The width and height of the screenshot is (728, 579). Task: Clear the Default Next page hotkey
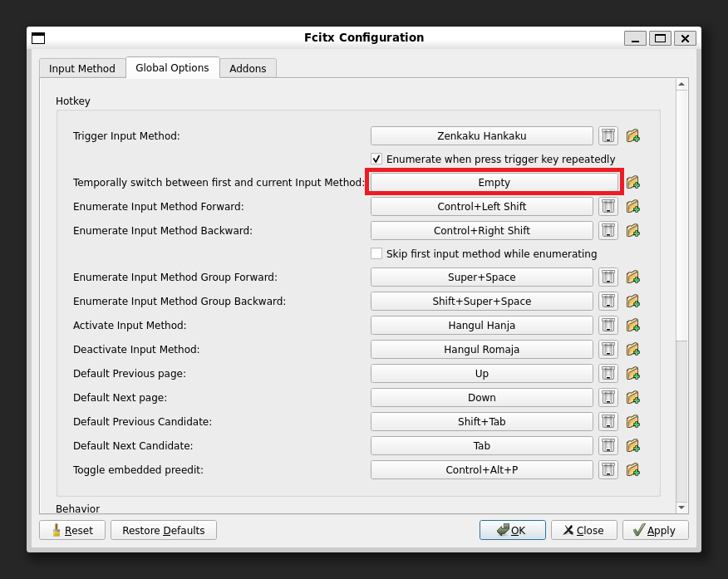click(x=608, y=398)
